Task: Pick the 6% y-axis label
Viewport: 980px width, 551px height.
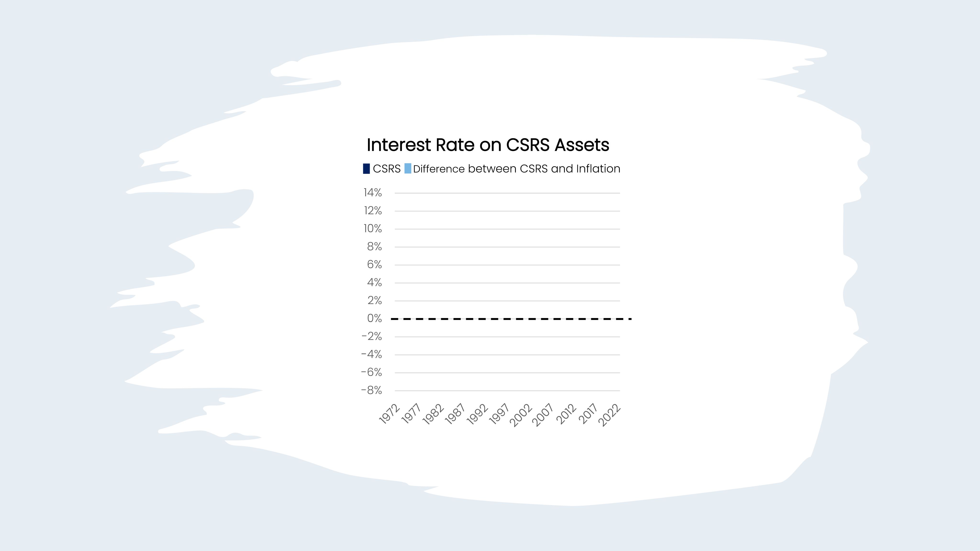Action: point(374,265)
